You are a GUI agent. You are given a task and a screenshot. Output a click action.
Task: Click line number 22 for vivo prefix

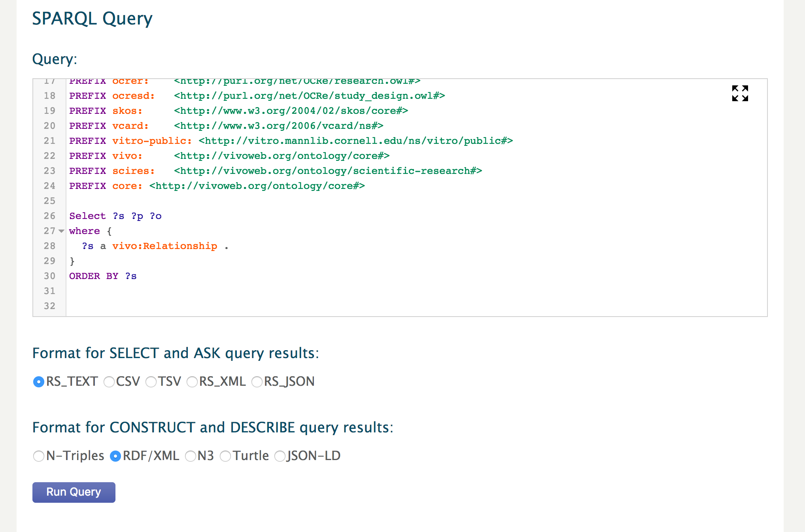[49, 156]
